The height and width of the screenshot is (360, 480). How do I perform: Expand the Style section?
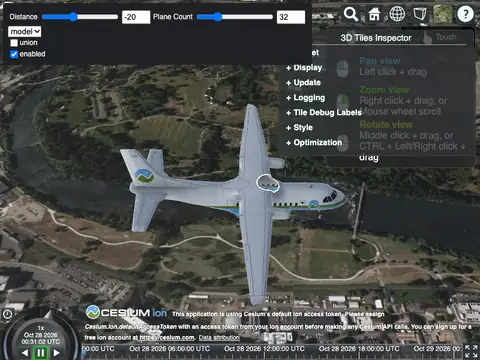click(299, 128)
